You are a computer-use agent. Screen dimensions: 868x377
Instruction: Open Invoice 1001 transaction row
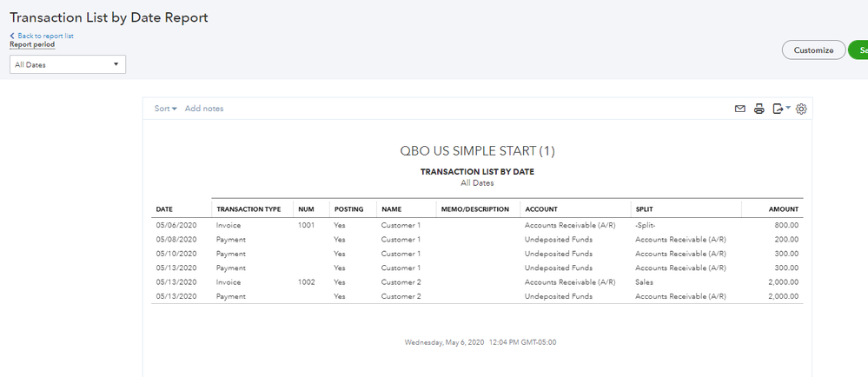[230, 225]
